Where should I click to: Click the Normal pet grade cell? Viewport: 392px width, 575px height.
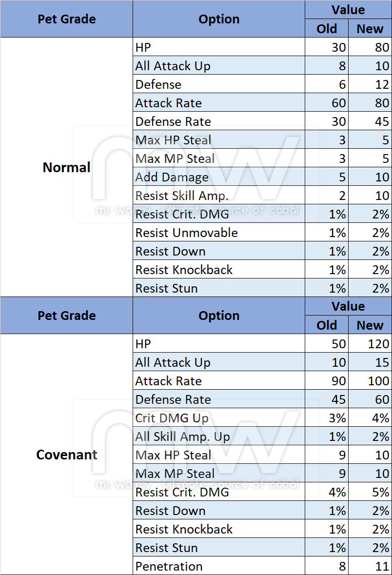pos(67,167)
